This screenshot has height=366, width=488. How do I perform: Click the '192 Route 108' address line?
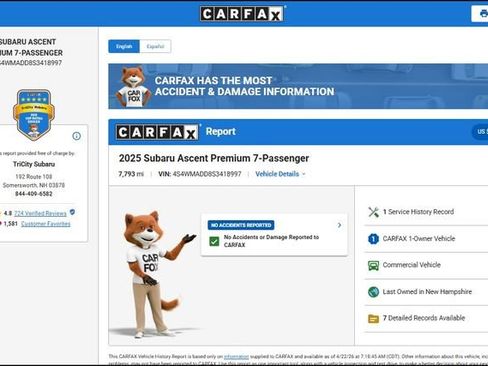34,177
